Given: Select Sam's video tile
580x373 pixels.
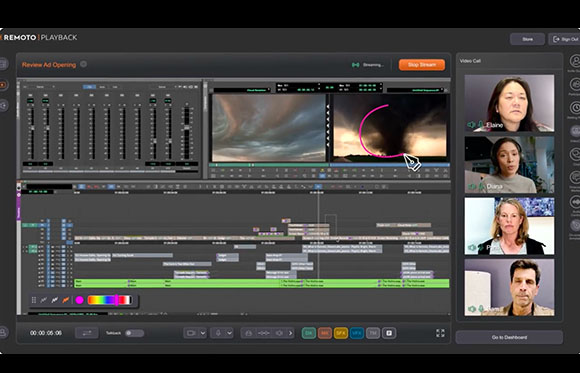Looking at the screenshot, I should pyautogui.click(x=509, y=287).
